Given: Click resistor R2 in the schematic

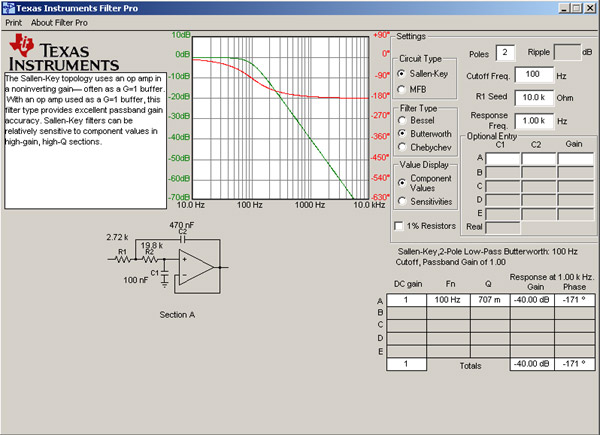Looking at the screenshot, I should [x=150, y=259].
